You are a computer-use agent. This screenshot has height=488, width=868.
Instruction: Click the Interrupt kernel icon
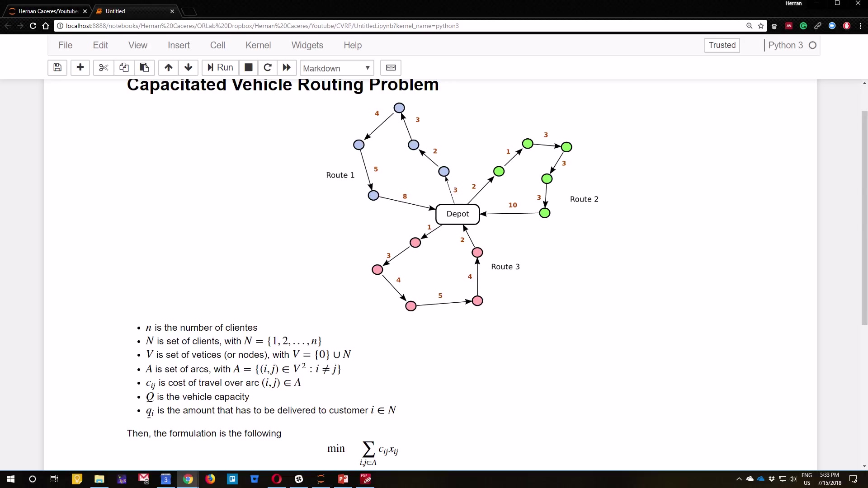pyautogui.click(x=248, y=67)
